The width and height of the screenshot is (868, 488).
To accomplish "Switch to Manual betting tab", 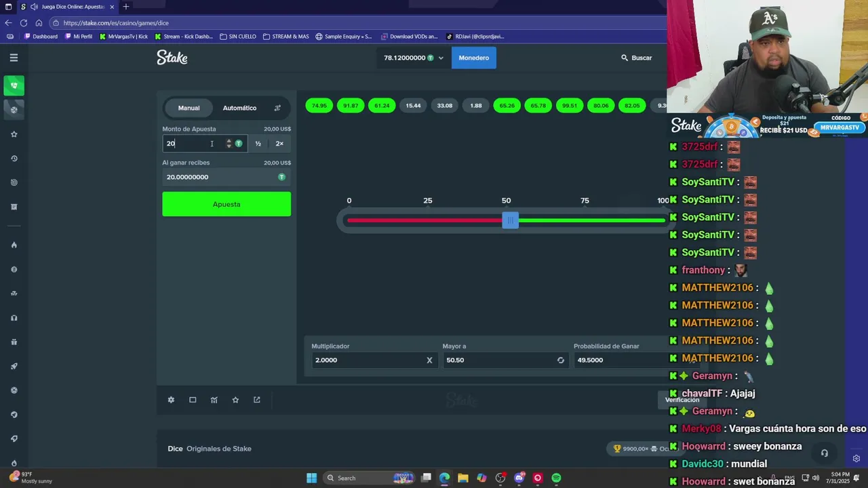I will point(189,108).
